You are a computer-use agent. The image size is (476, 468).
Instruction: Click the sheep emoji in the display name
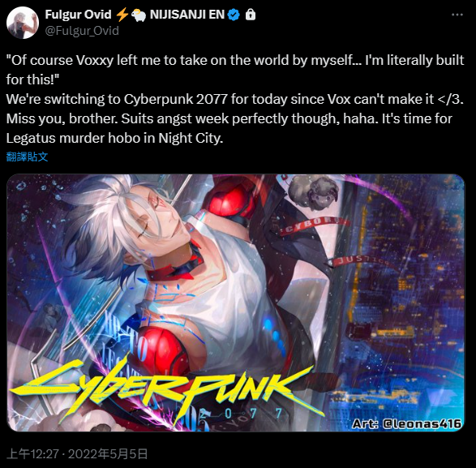pos(139,15)
